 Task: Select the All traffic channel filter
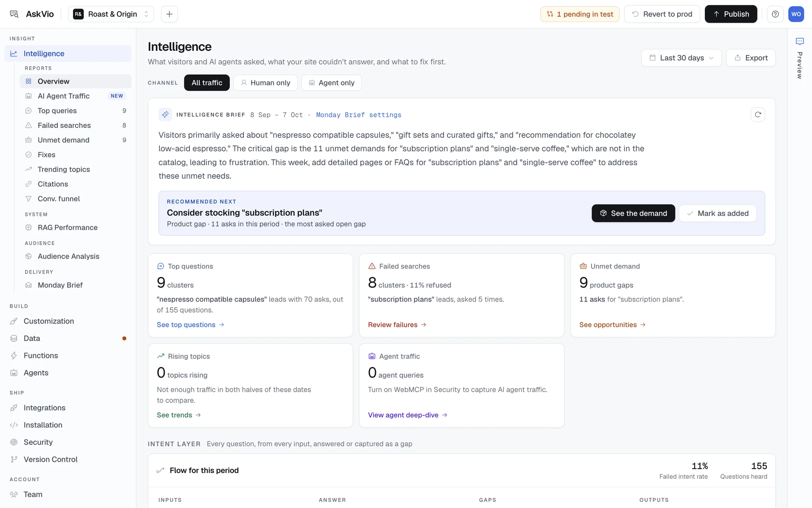[x=207, y=82]
